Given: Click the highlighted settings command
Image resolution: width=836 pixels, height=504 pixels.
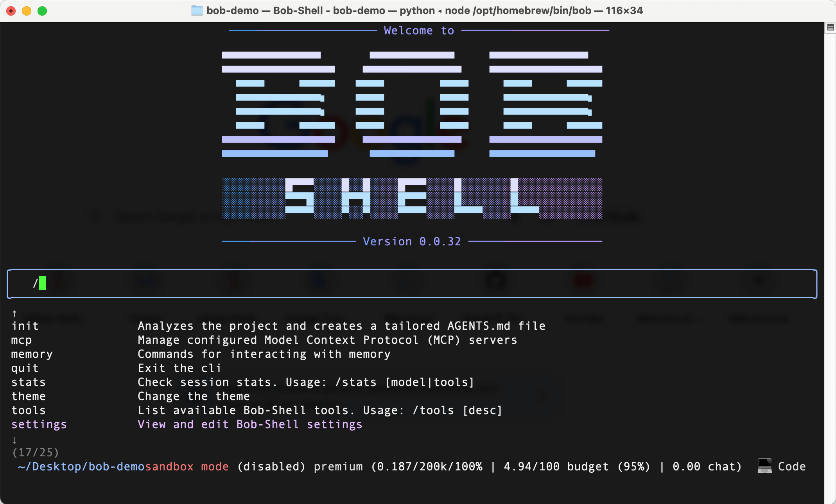Looking at the screenshot, I should pos(39,424).
